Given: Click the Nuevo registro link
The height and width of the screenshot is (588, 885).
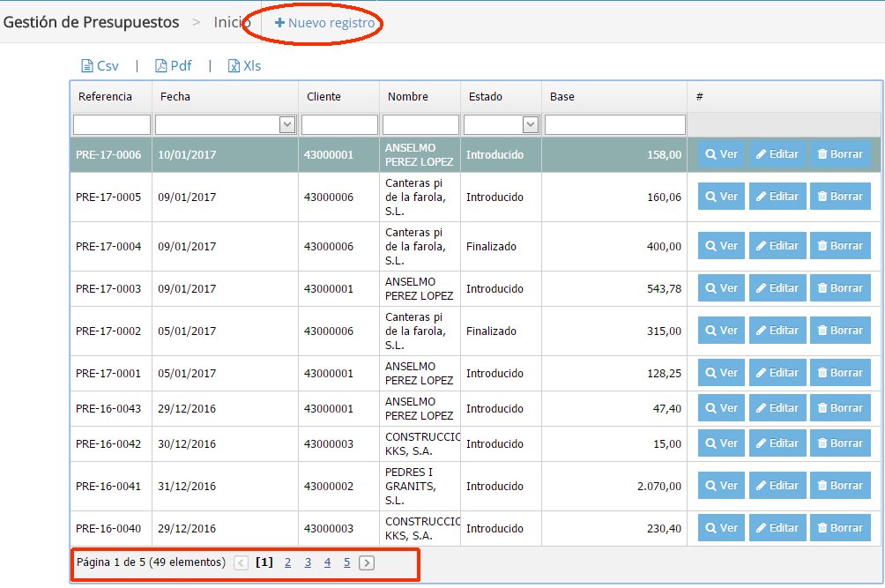Looking at the screenshot, I should [324, 23].
